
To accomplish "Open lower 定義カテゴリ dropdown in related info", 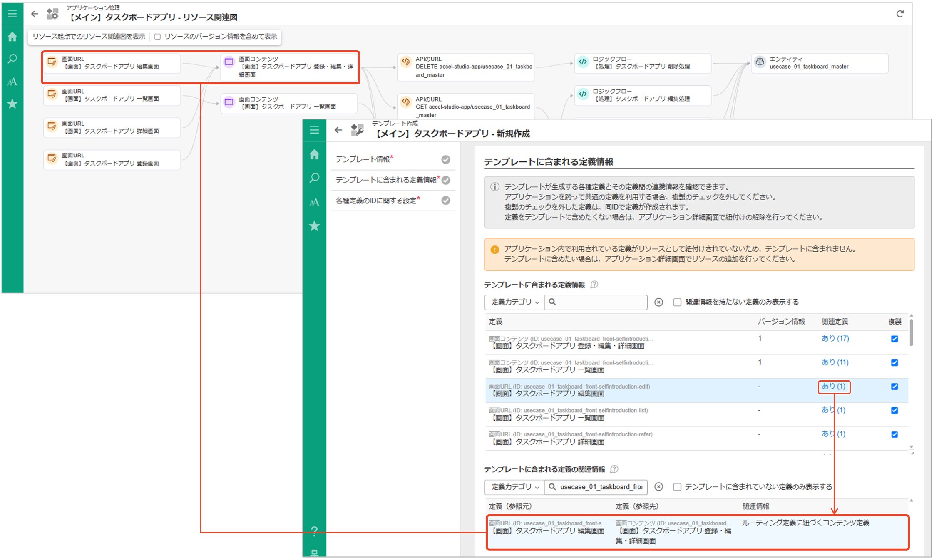I will pyautogui.click(x=515, y=487).
